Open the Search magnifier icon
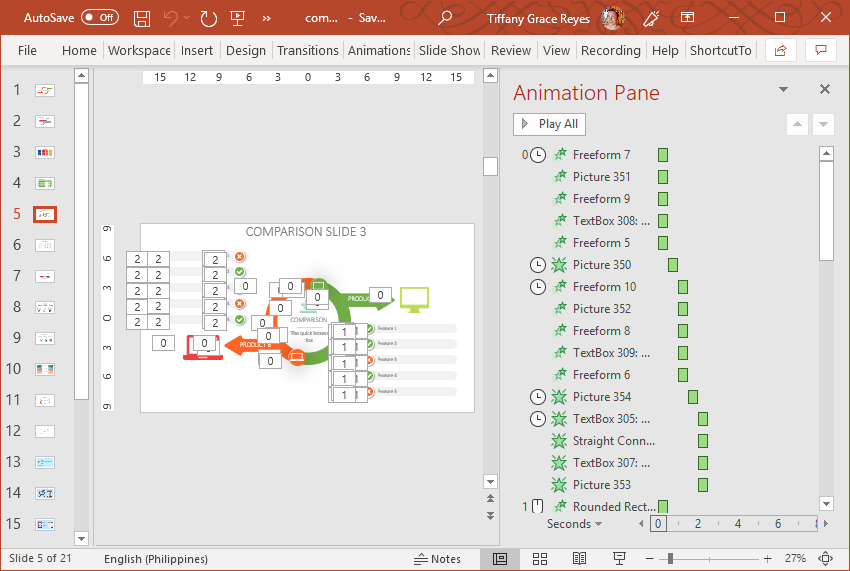Image resolution: width=850 pixels, height=571 pixels. pos(445,18)
